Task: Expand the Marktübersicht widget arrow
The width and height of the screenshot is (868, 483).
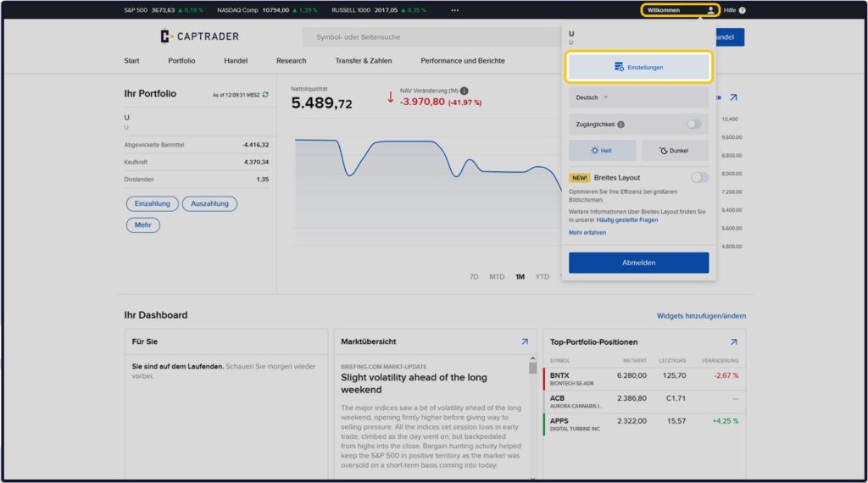Action: coord(524,342)
